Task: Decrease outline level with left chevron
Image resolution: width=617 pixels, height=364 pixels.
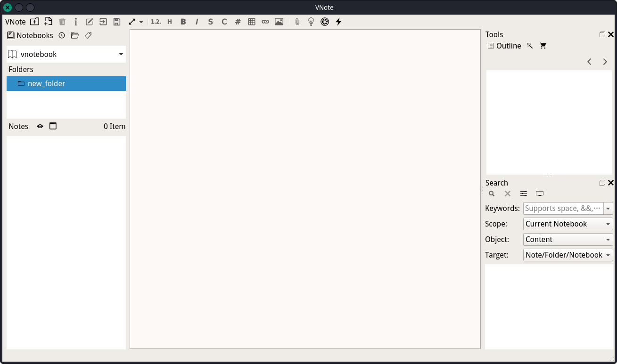Action: tap(589, 62)
